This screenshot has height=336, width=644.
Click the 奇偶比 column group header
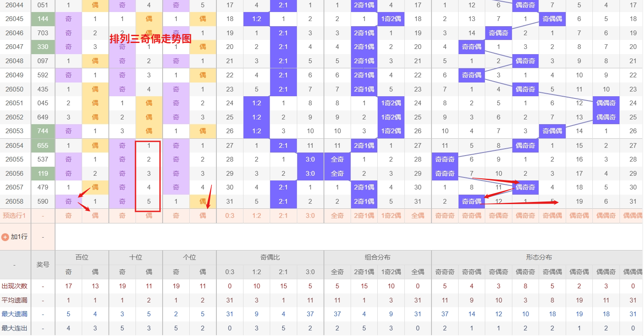pos(270,257)
